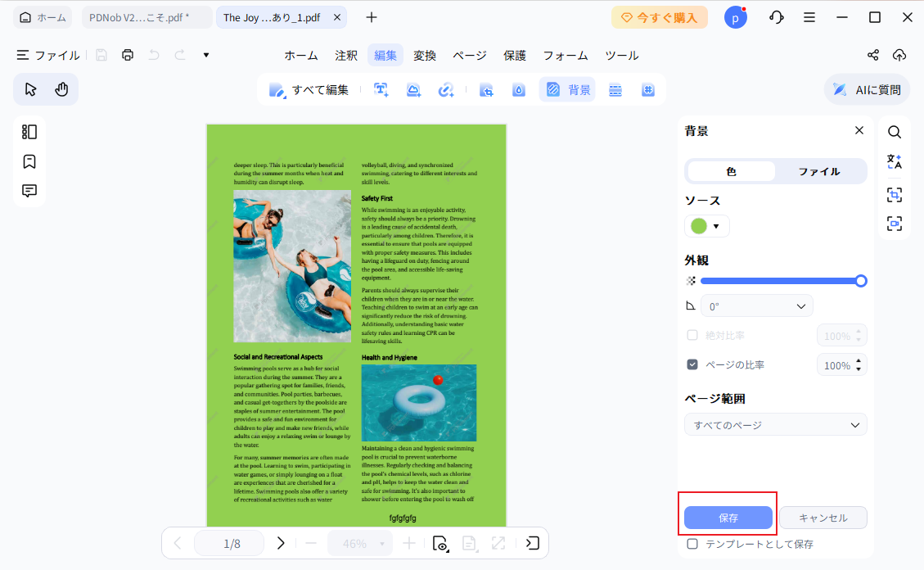Expand the ページ範囲 dropdown

[775, 424]
